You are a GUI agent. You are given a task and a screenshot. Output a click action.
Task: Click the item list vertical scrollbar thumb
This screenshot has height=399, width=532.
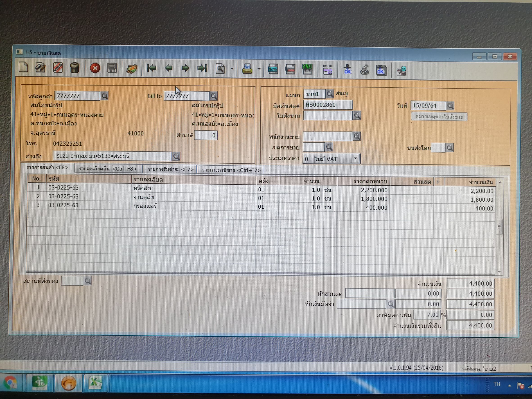(x=499, y=227)
